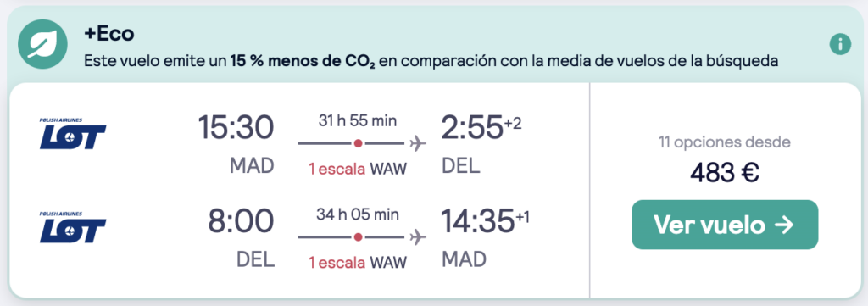Click LOT airline logo on outbound flight

pyautogui.click(x=73, y=133)
